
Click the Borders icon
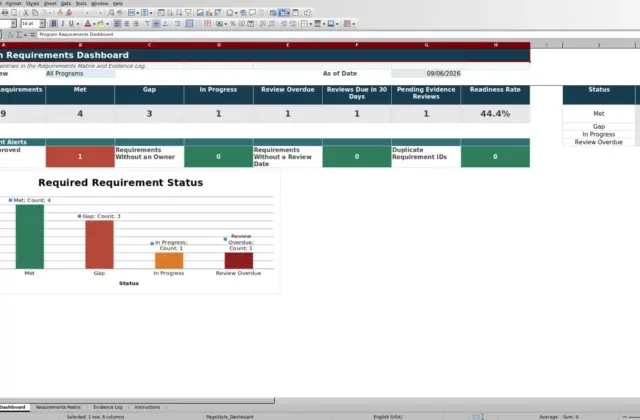coord(304,24)
